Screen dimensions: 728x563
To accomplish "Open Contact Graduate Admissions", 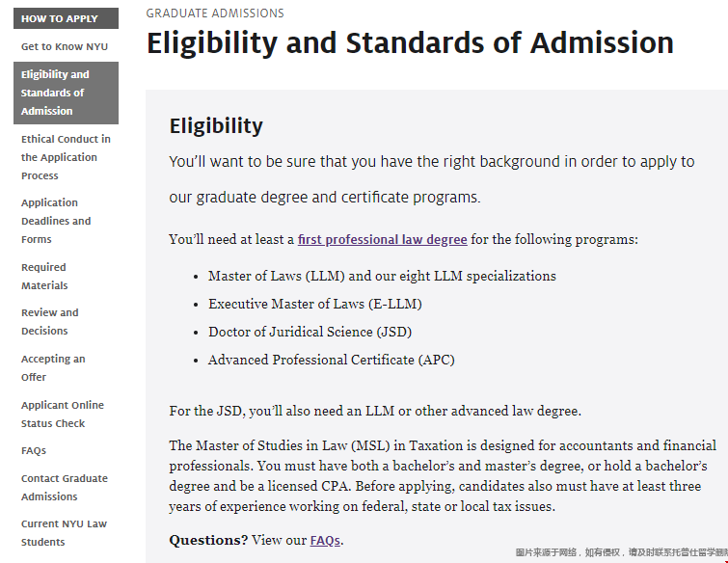I will pos(65,487).
